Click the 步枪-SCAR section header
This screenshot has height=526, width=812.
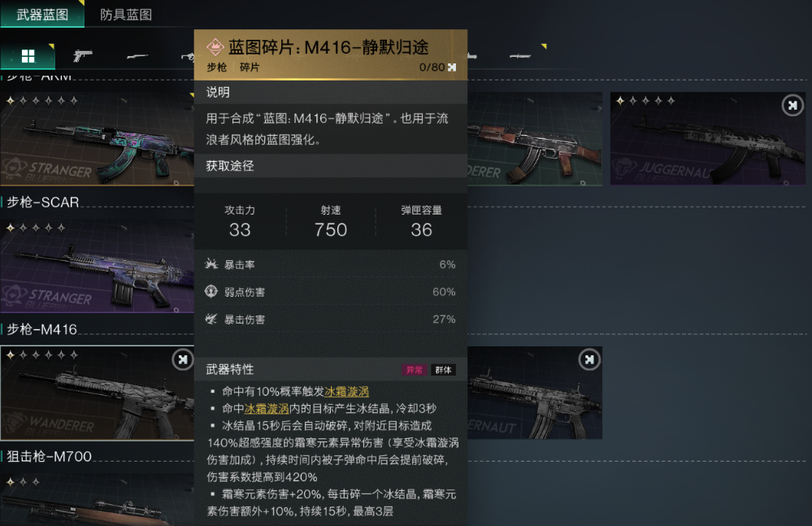pyautogui.click(x=43, y=202)
